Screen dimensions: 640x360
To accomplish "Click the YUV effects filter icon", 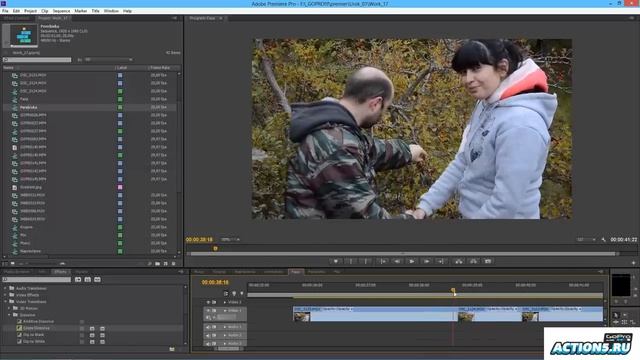I will tap(98, 280).
